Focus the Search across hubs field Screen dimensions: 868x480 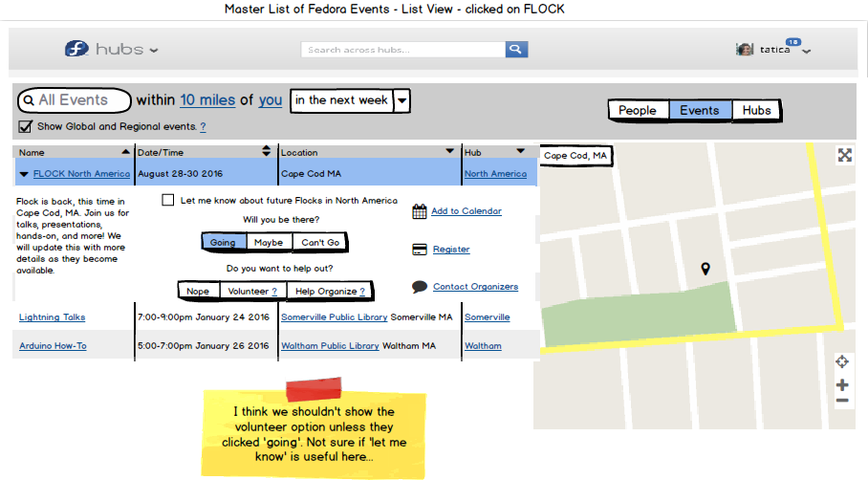coord(403,50)
